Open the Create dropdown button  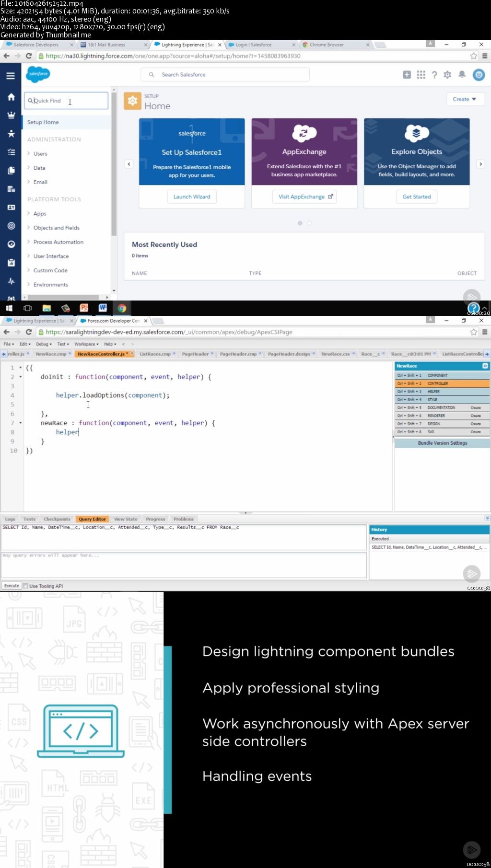pos(465,99)
